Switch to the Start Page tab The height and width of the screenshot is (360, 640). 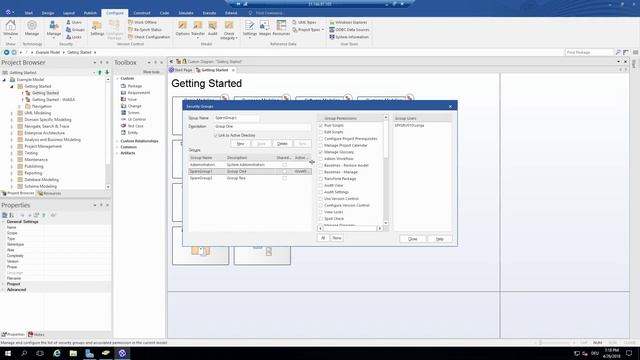point(181,70)
